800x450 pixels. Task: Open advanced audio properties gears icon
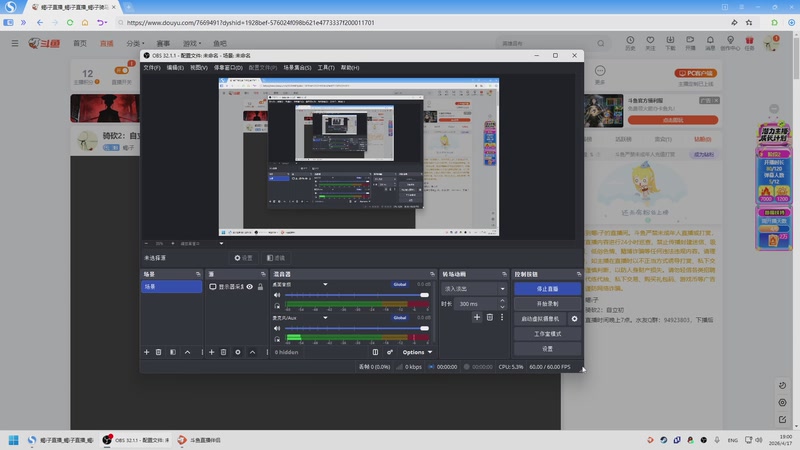pyautogui.click(x=390, y=352)
